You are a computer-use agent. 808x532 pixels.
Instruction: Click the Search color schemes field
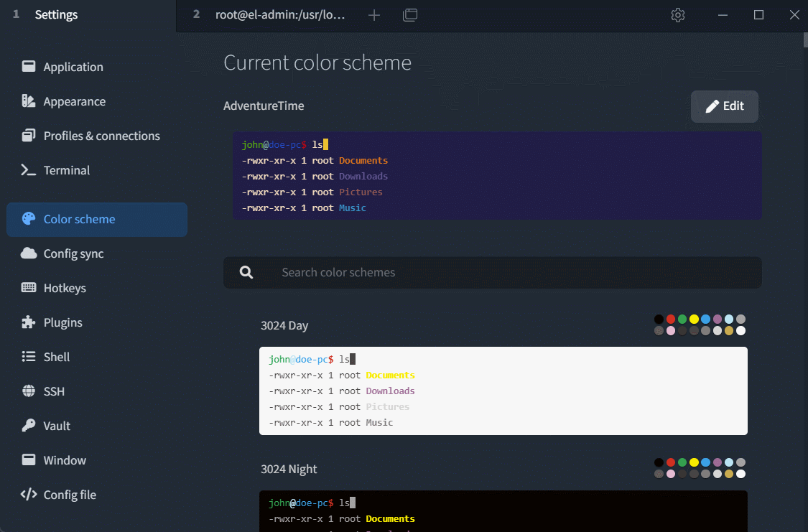click(x=493, y=272)
